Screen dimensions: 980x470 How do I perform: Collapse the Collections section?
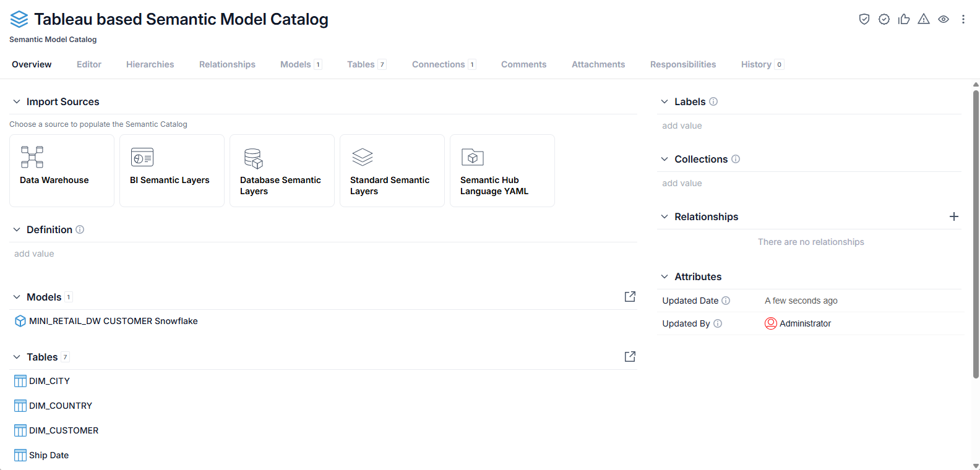664,159
